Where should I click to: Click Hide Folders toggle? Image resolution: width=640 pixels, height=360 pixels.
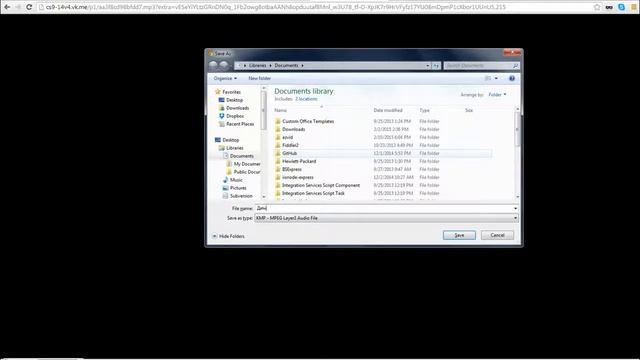(228, 236)
